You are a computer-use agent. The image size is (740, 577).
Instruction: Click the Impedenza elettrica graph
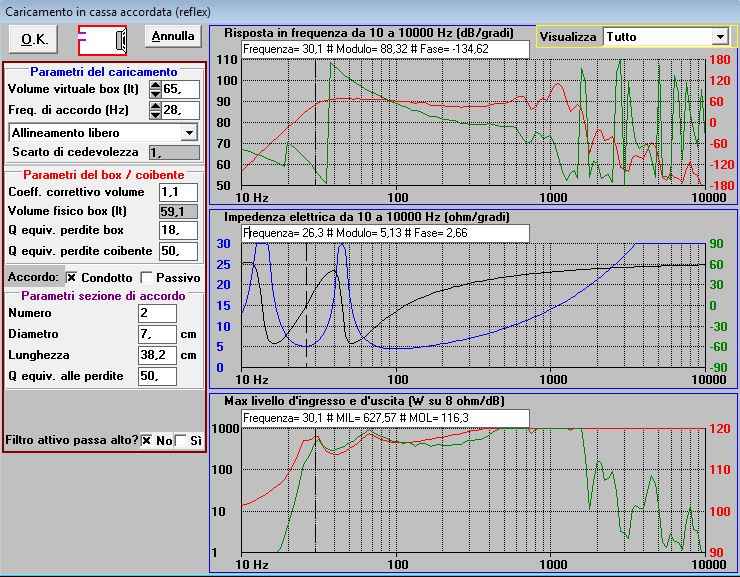click(x=473, y=305)
